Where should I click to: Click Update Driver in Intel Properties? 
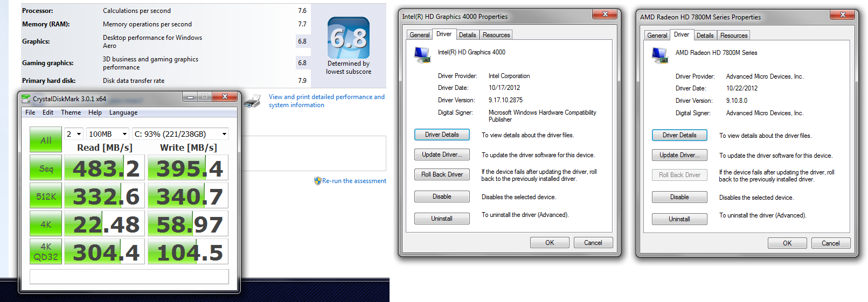442,154
